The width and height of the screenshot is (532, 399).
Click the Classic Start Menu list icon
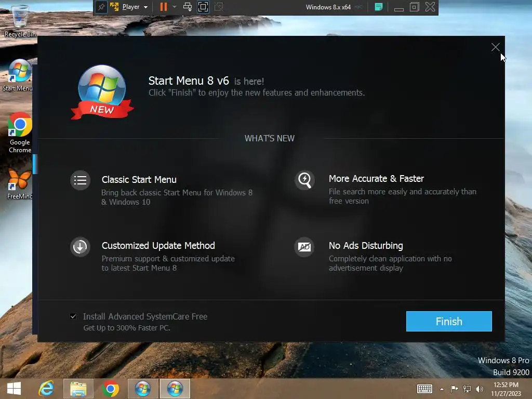81,180
